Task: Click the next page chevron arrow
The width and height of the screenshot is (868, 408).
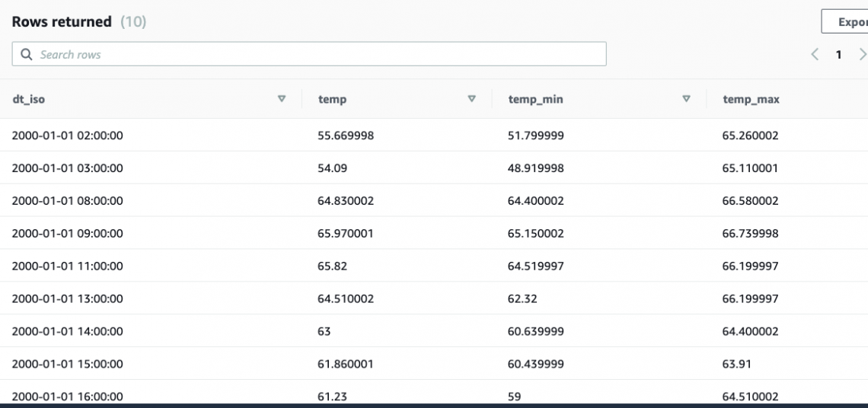Action: [x=862, y=55]
